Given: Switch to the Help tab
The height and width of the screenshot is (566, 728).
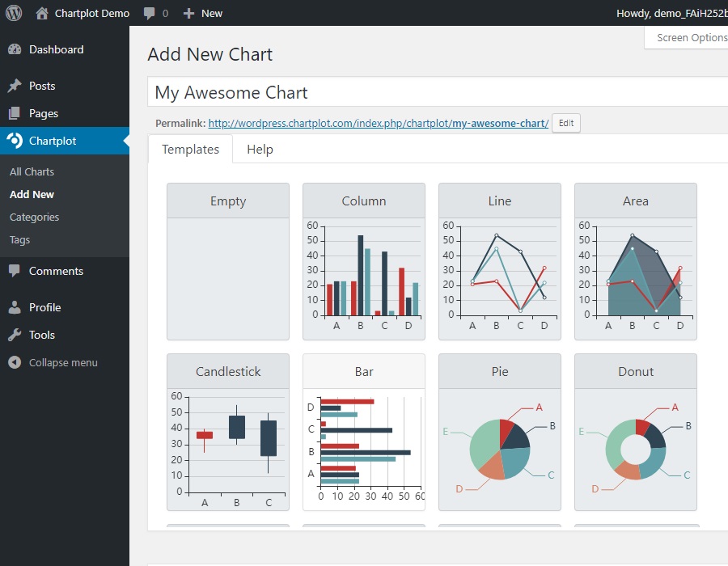Looking at the screenshot, I should click(x=260, y=150).
